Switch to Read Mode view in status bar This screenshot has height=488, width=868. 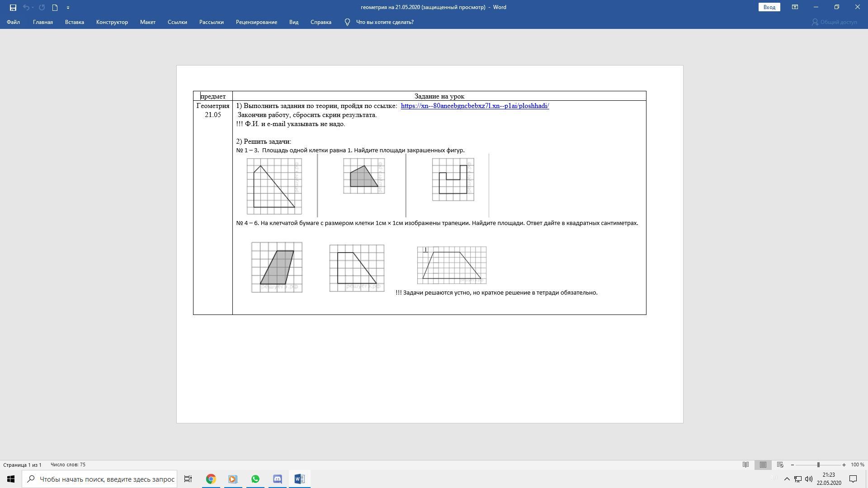(745, 465)
